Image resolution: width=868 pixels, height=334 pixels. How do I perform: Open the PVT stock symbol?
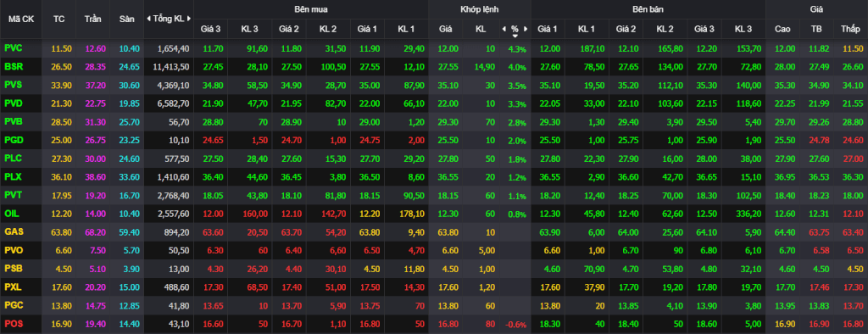[x=13, y=195]
